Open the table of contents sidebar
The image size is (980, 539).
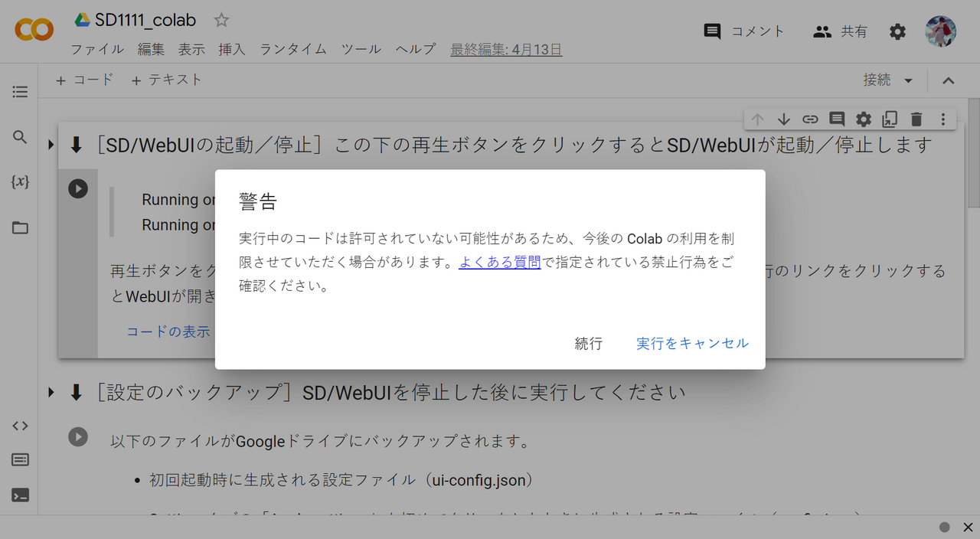(20, 91)
